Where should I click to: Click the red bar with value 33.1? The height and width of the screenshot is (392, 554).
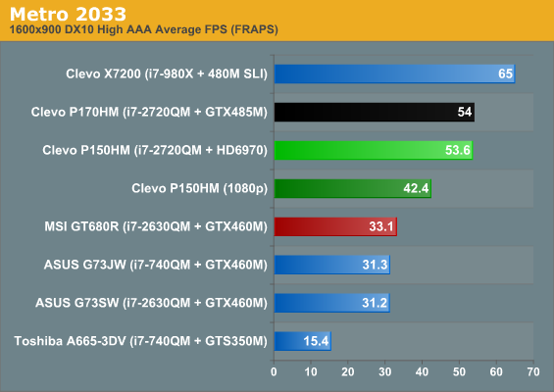(335, 226)
